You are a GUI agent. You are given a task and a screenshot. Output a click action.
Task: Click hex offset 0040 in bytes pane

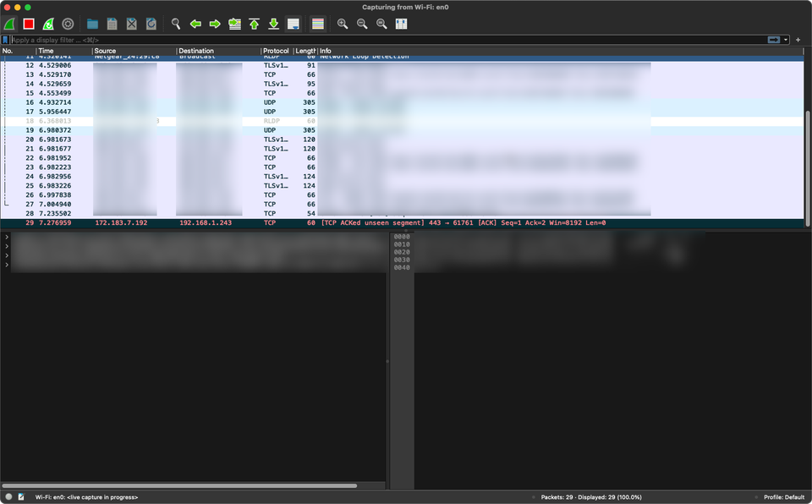[402, 268]
